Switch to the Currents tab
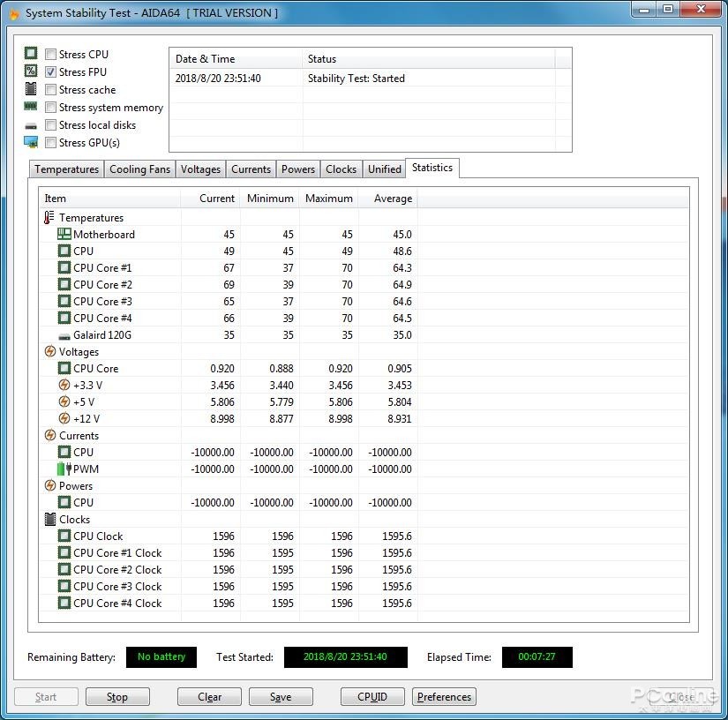The width and height of the screenshot is (728, 720). click(251, 169)
